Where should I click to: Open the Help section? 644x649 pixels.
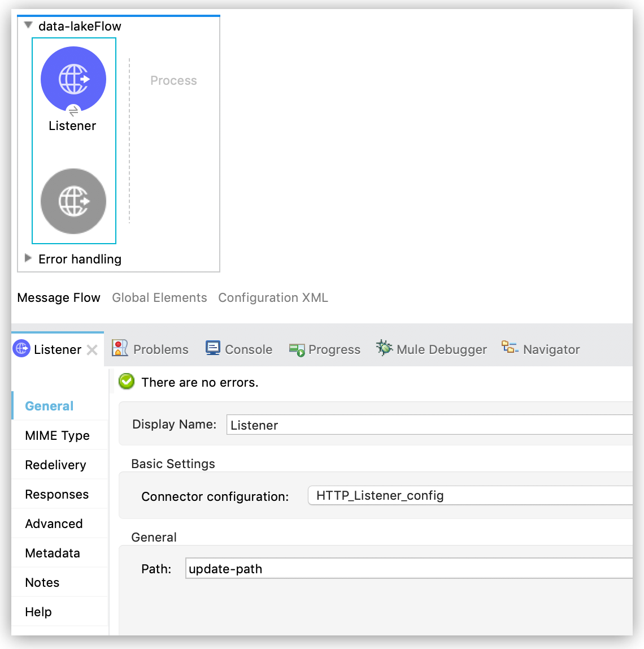pos(38,612)
